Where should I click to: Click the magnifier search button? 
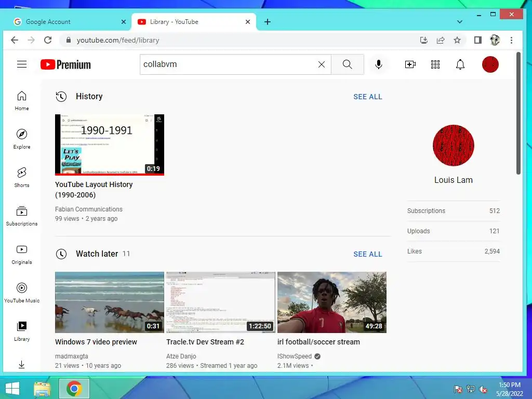(x=348, y=64)
